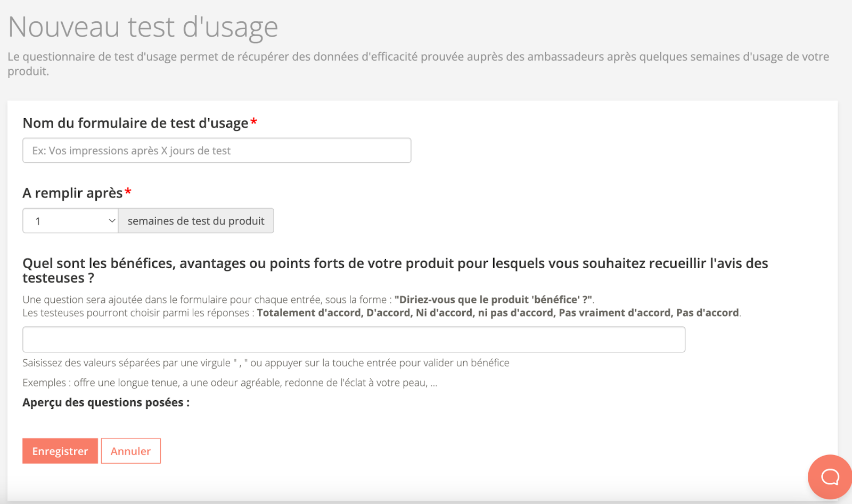Click the form name input field
The image size is (852, 504).
217,151
